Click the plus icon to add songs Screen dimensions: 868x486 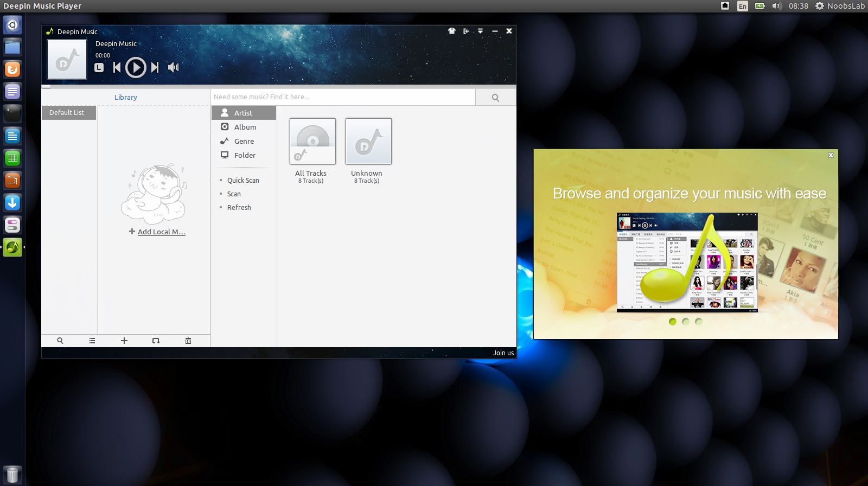(124, 341)
